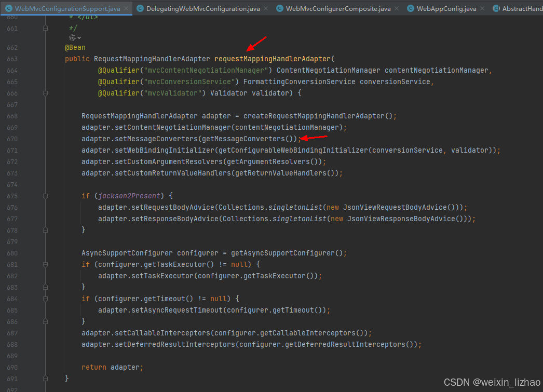Expand author hint chevron above @Bean
Image resolution: width=543 pixels, height=392 pixels.
[x=79, y=38]
